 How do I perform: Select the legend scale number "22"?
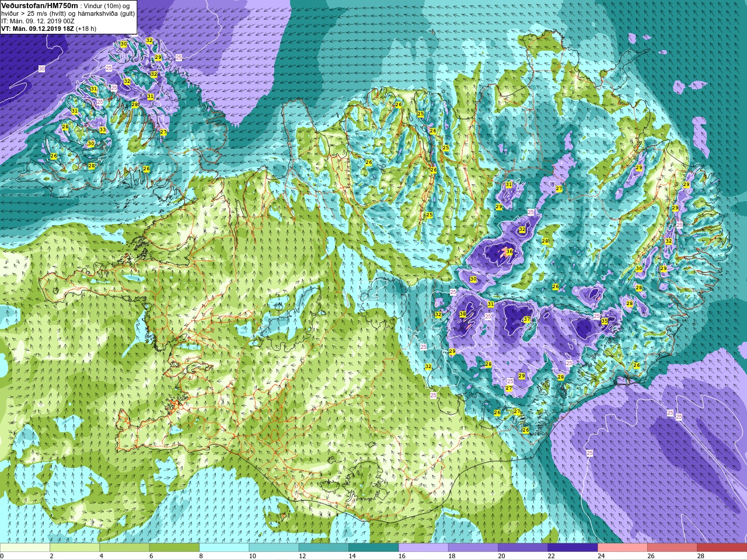point(551,556)
